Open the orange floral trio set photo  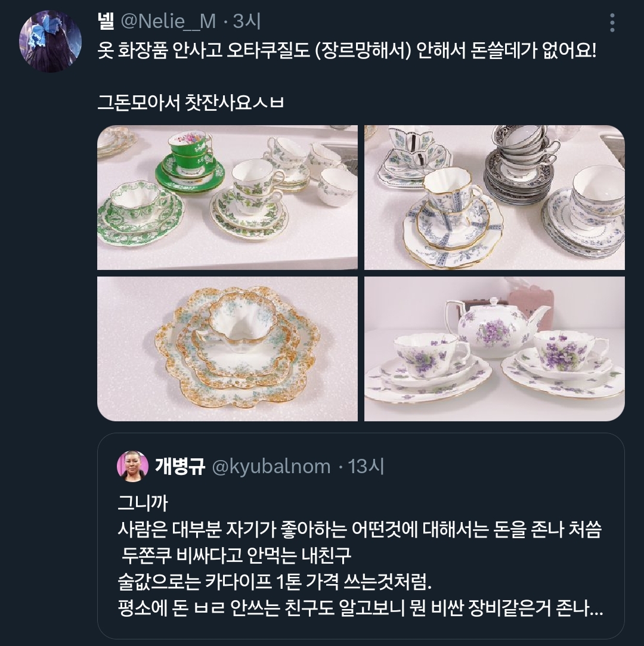tap(227, 349)
